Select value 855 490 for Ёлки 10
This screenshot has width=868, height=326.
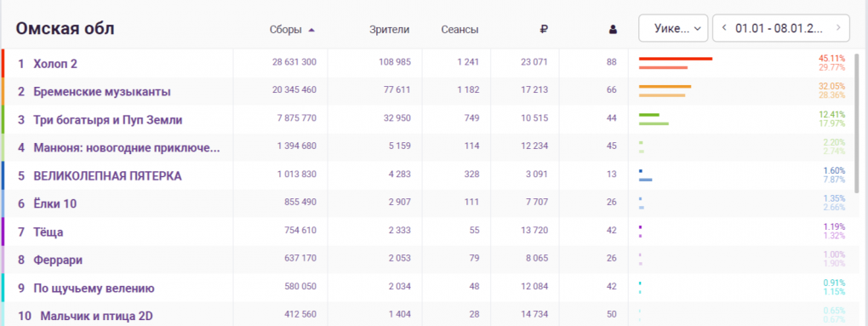click(x=300, y=202)
